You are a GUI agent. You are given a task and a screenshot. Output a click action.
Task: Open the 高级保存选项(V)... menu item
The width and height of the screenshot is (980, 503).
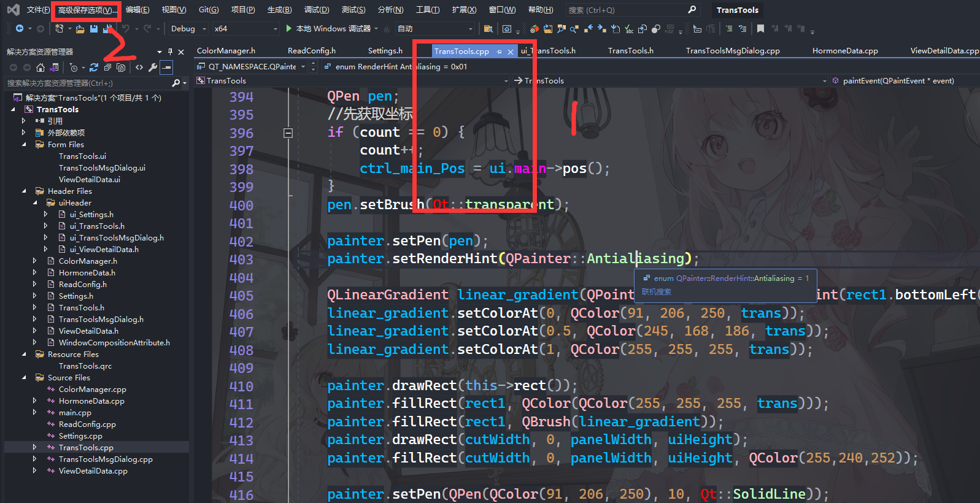(87, 10)
